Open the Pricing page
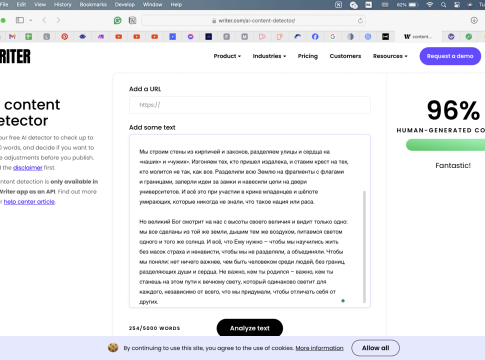The height and width of the screenshot is (360, 485). pyautogui.click(x=308, y=56)
